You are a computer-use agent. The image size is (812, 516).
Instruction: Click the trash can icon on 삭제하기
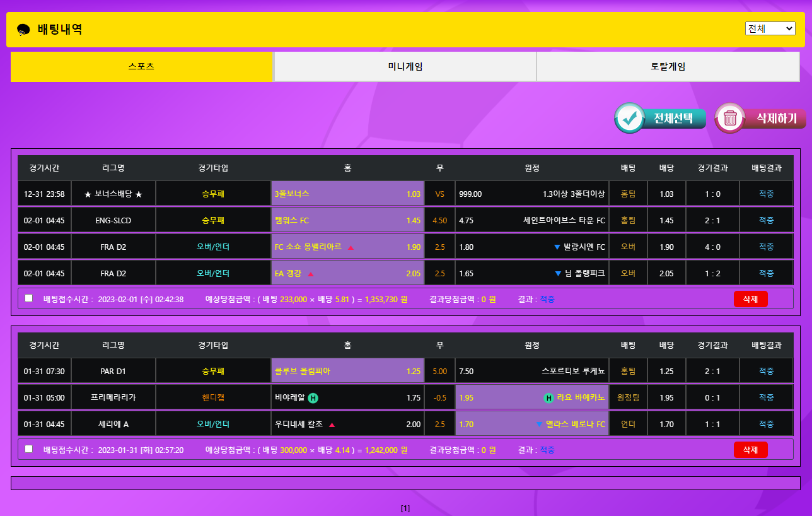[730, 118]
